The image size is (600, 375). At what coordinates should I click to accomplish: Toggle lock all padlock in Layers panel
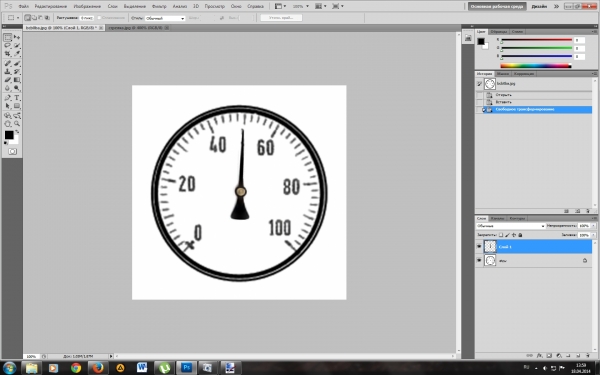(520, 235)
